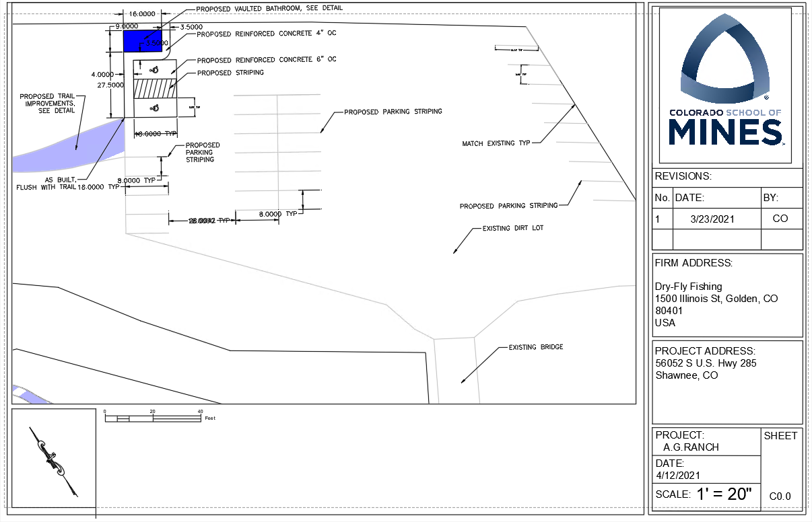This screenshot has height=522, width=812.
Task: Click the 'PROPOSED PARKING STRIPING' label near the top center
Action: (x=393, y=112)
